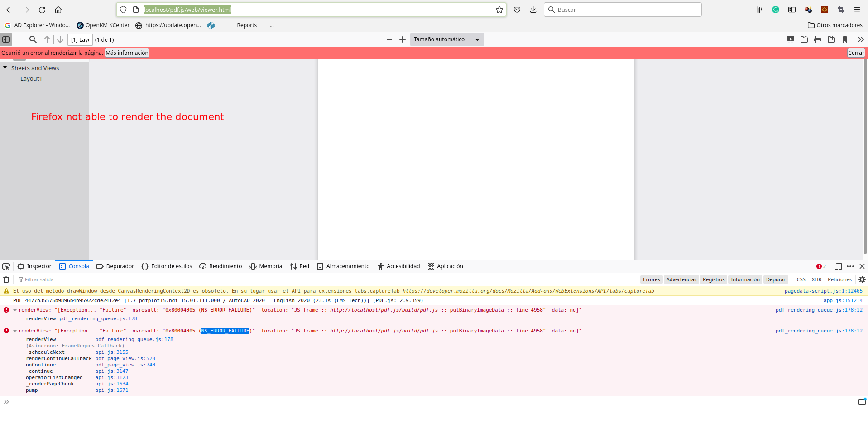Toggle the Errores filter
The height and width of the screenshot is (424, 868).
pyautogui.click(x=652, y=279)
